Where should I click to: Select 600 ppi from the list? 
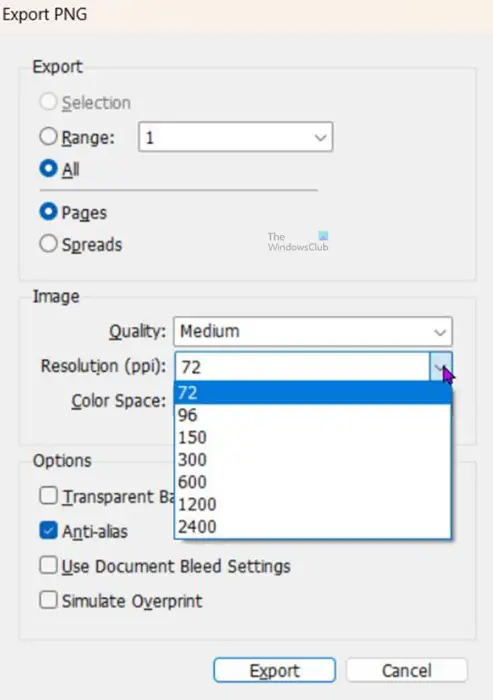[x=313, y=482]
